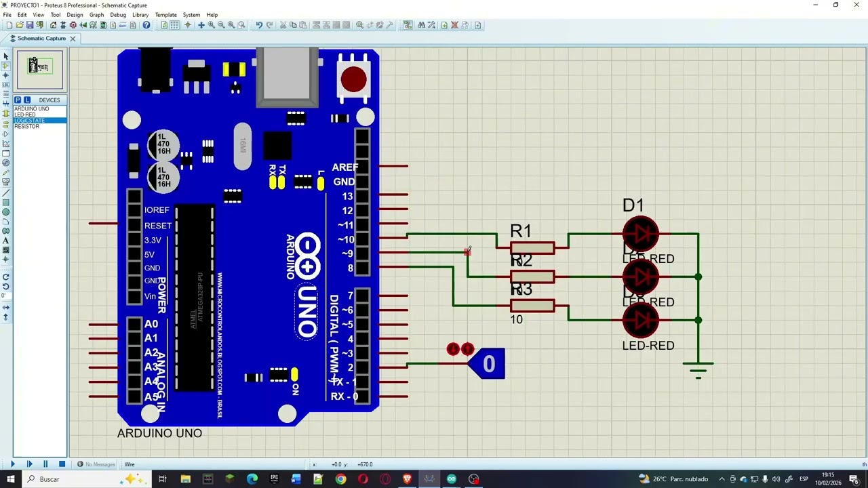The width and height of the screenshot is (868, 488).
Task: Start simulation with the Play button
Action: tap(12, 464)
